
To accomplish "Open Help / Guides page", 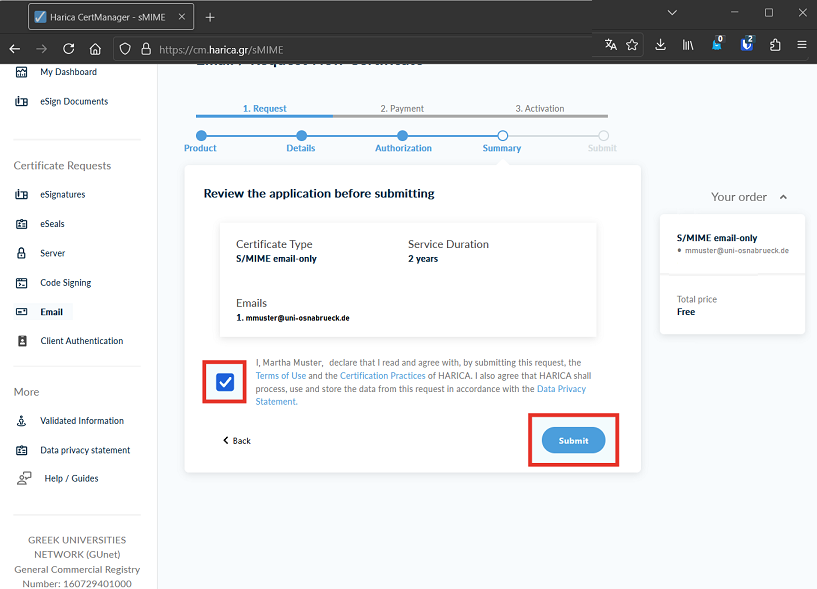I will 71,478.
